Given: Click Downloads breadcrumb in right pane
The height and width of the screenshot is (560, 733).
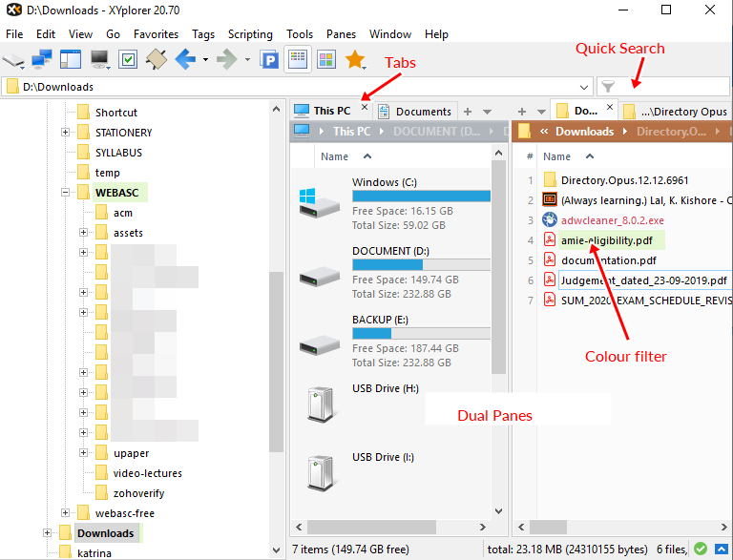Looking at the screenshot, I should [x=584, y=132].
